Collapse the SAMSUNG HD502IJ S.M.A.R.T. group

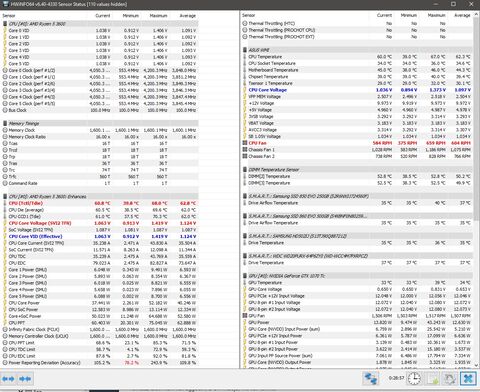(357, 236)
